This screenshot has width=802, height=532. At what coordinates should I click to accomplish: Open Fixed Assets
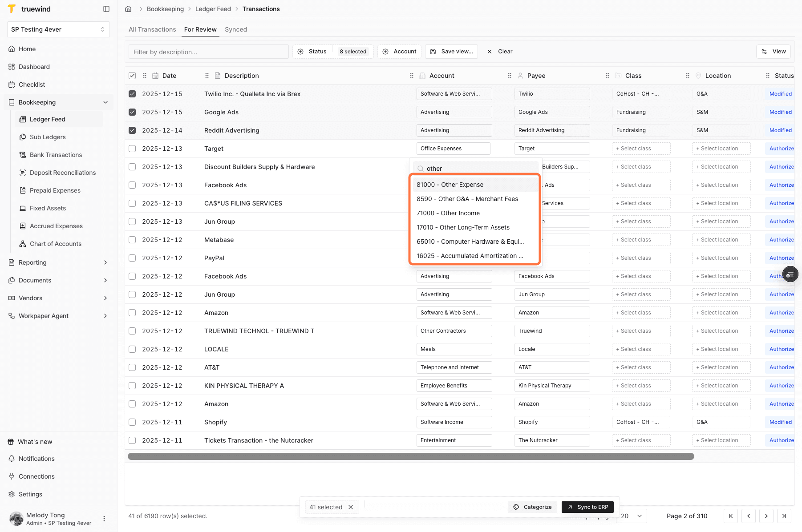[x=48, y=208]
